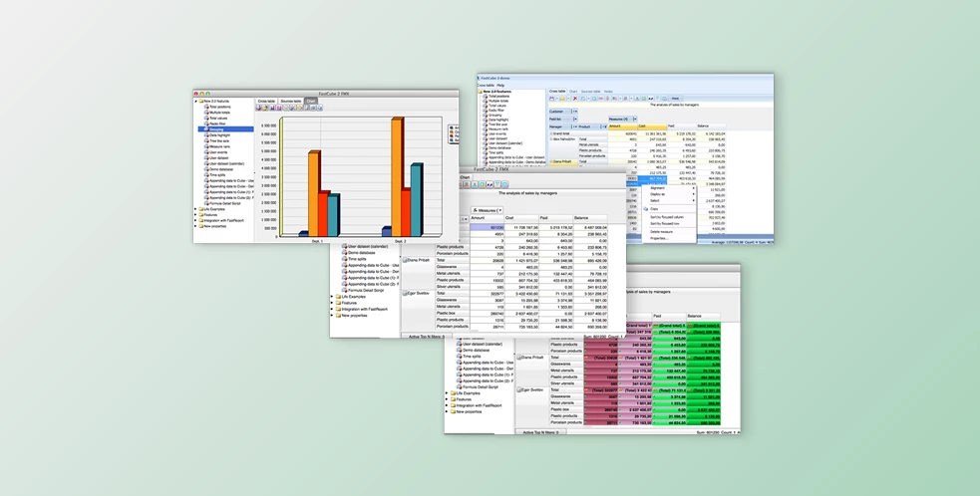Click teal legend swatch in bar chart window

coord(451,140)
